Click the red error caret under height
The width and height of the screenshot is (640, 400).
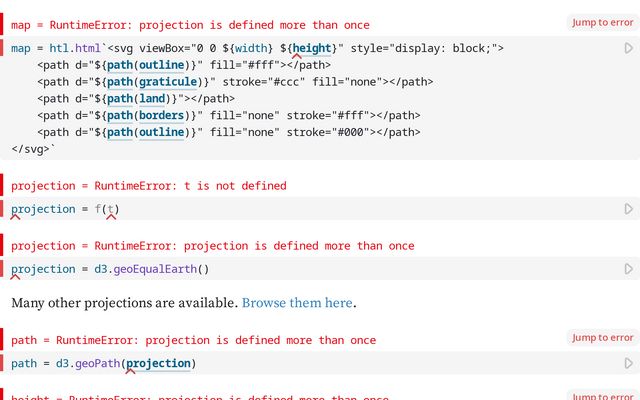pyautogui.click(x=297, y=56)
